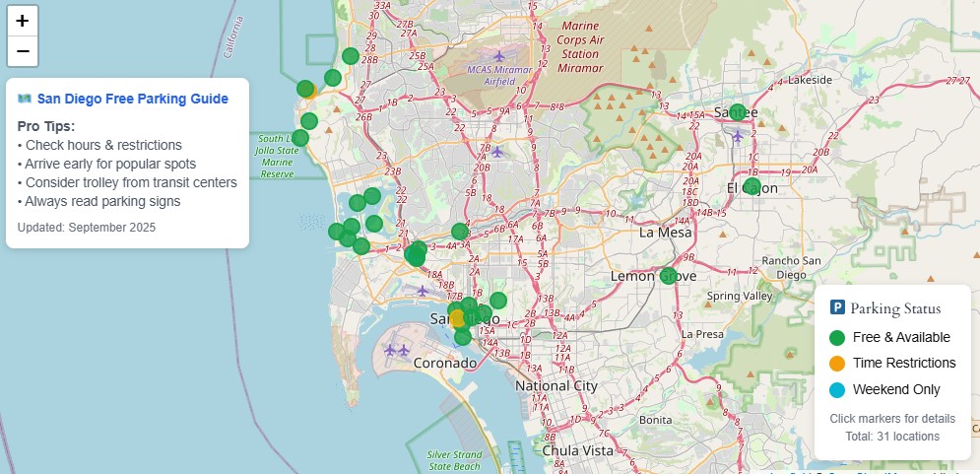
Task: Click the 'Coronado' map label
Action: (x=445, y=364)
